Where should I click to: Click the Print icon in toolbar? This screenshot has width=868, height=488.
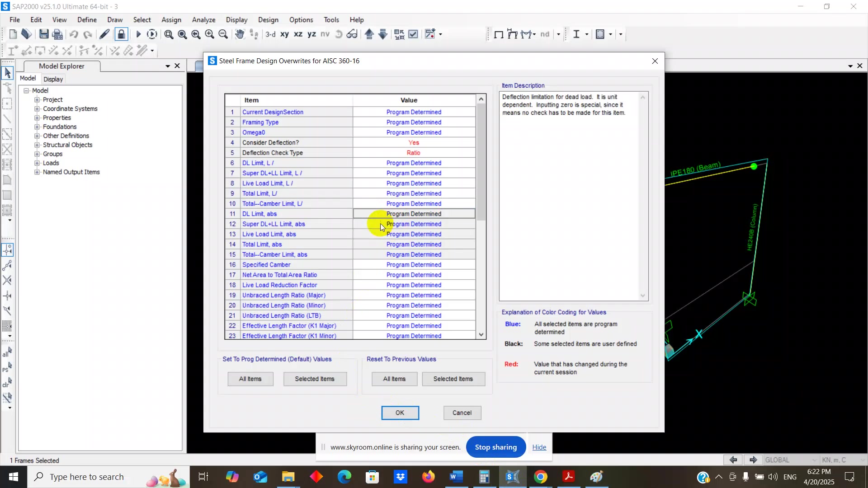[x=57, y=34]
